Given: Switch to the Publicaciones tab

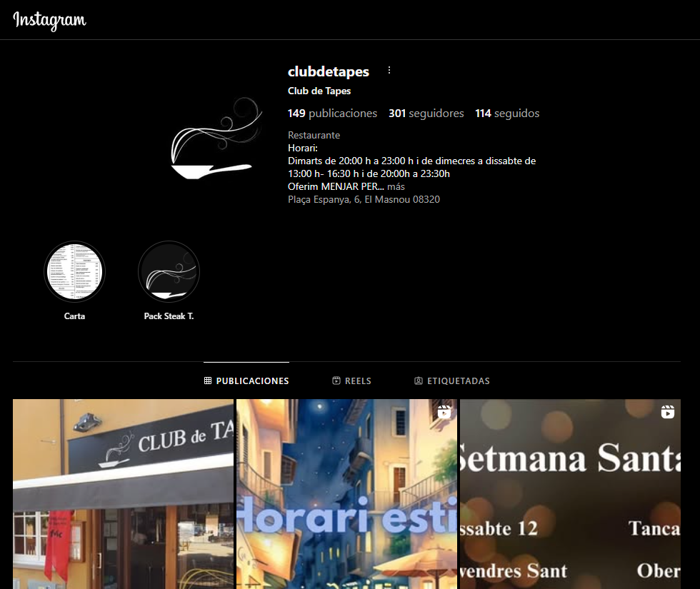Looking at the screenshot, I should [246, 381].
